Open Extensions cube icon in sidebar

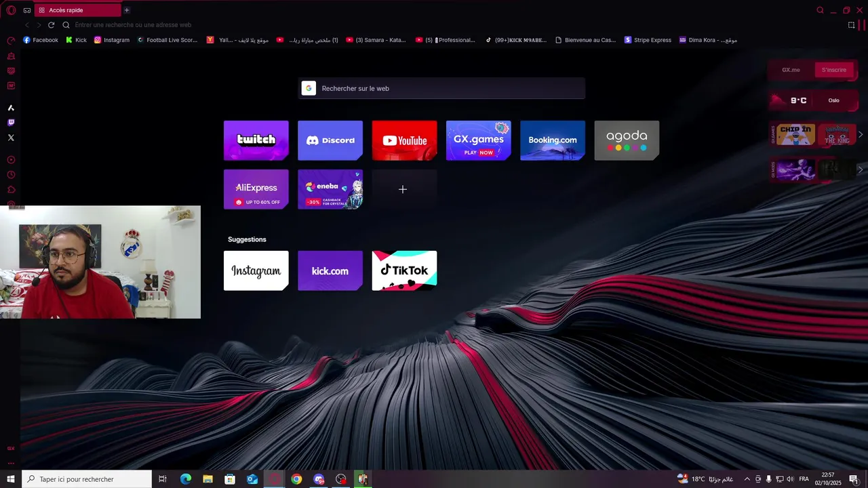[11, 190]
